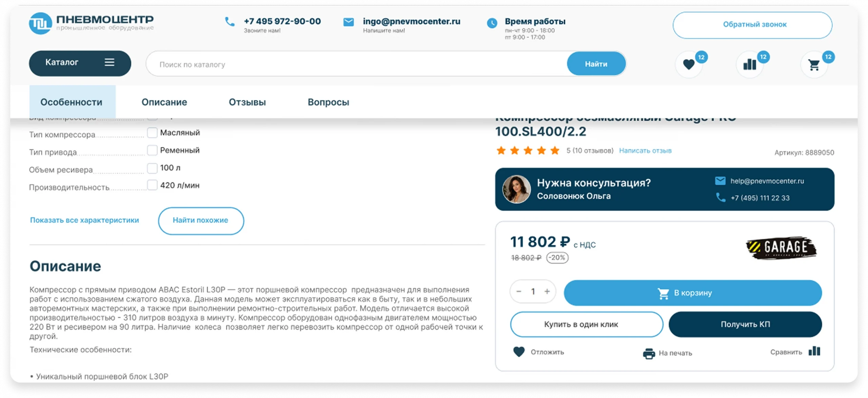Click the Описание section heading
Viewport: 868px width, 398px height.
tap(65, 266)
